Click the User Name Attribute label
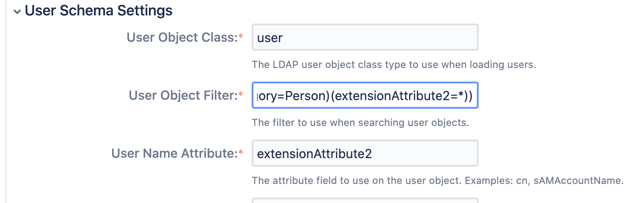 [174, 154]
